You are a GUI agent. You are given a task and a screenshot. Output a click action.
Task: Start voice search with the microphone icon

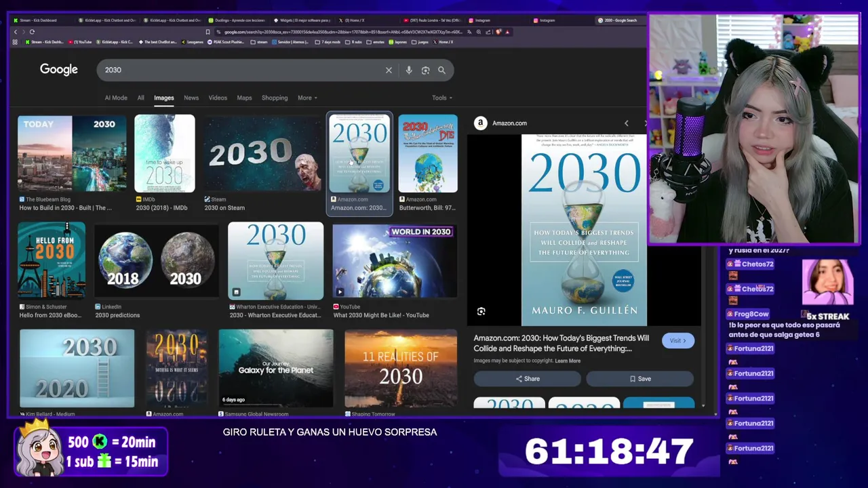coord(408,70)
